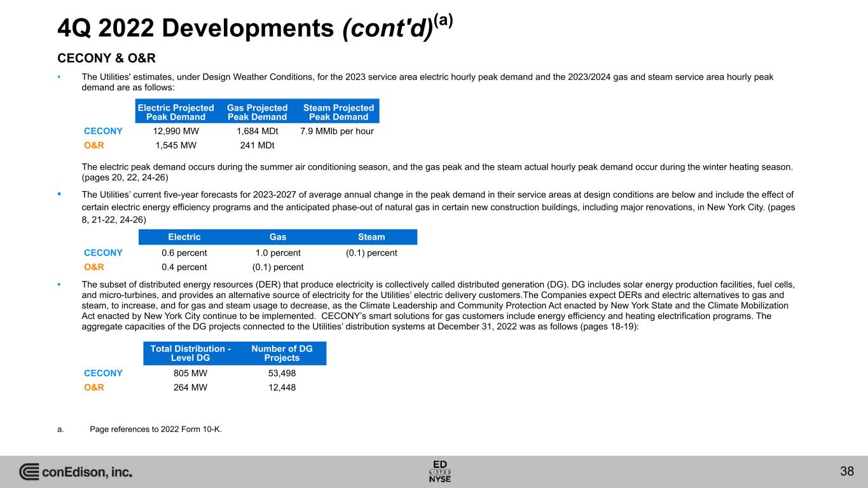Click the "805 MW" CECONY DG capacity

190,373
